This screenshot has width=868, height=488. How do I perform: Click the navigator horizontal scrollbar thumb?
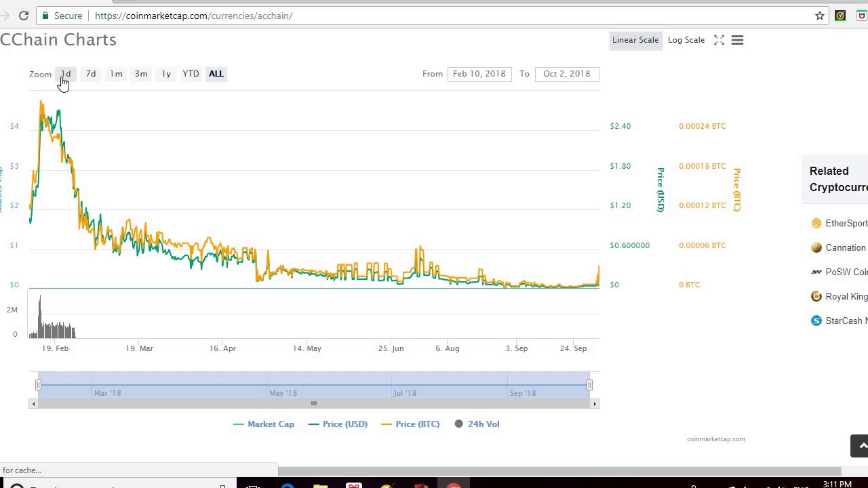coord(314,403)
